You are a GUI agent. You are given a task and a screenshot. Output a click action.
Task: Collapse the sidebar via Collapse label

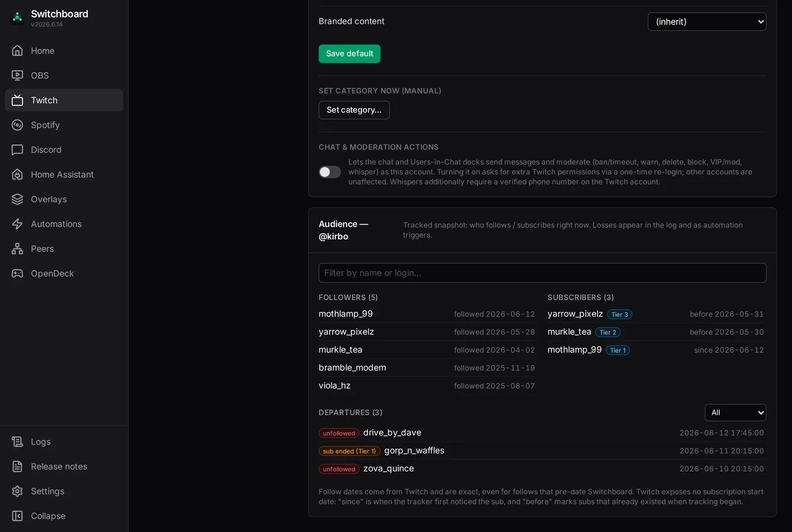[48, 516]
